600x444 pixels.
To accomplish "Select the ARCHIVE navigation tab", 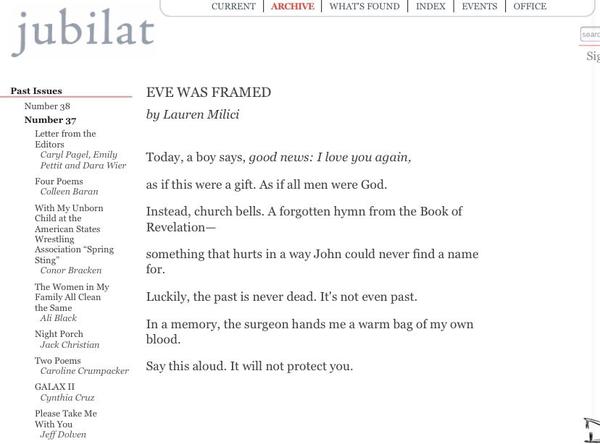I will tap(293, 6).
